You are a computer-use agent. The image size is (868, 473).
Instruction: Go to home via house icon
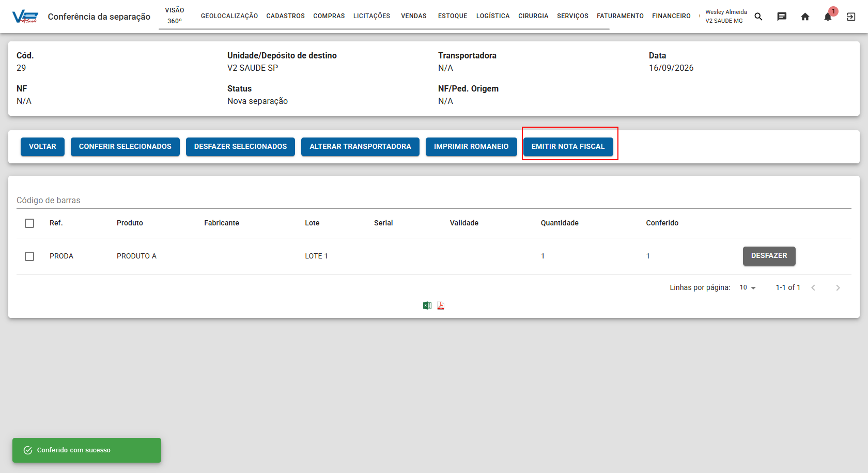pos(805,17)
